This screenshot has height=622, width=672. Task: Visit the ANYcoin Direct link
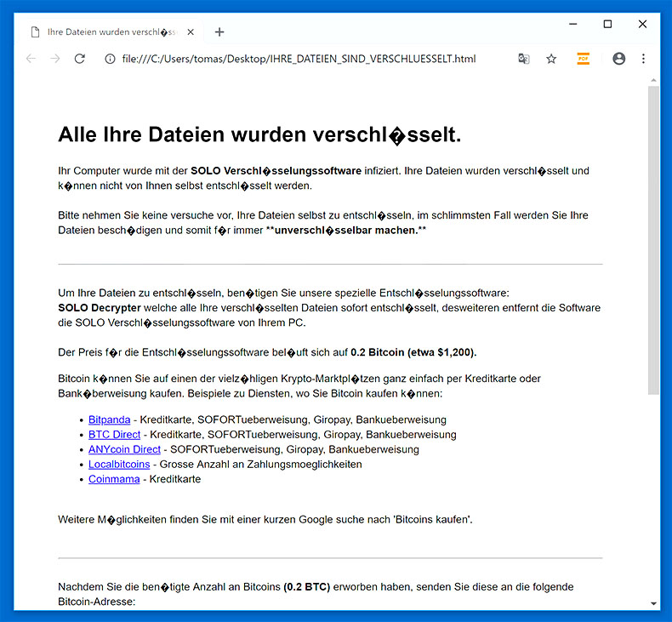click(124, 449)
